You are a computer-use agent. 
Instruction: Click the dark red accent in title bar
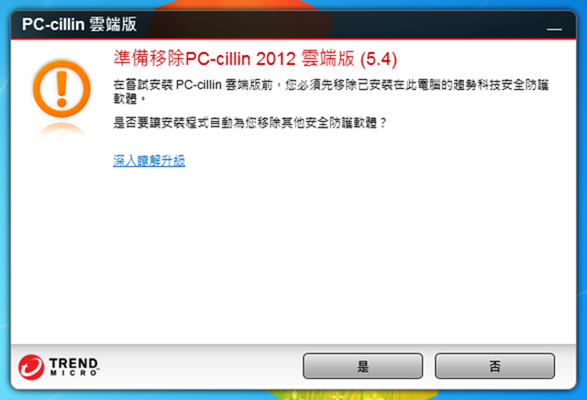point(240,24)
